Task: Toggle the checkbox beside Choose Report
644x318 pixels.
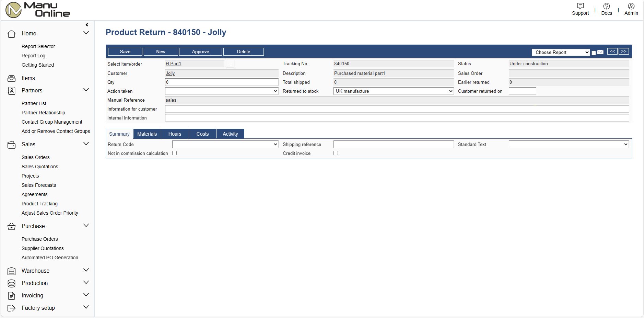Action: click(x=594, y=53)
